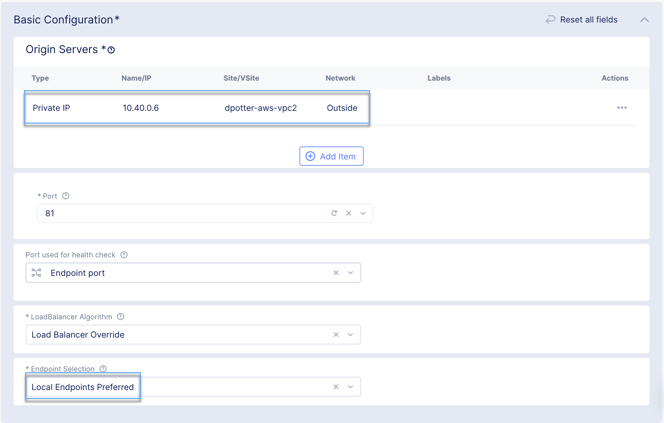
Task: Click Reset all fields
Action: [x=581, y=20]
